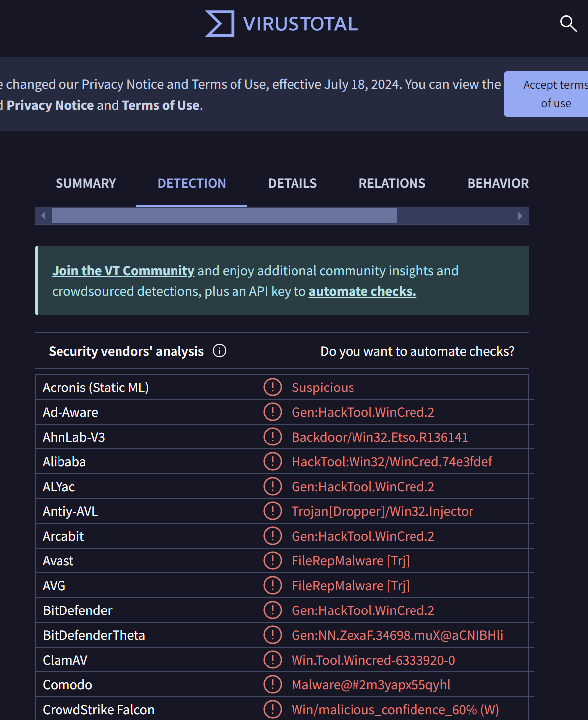This screenshot has width=588, height=720.
Task: Click the CrowdStrike Falcon vendor name
Action: [99, 710]
